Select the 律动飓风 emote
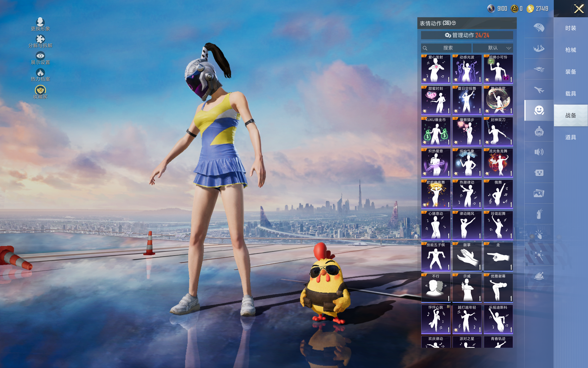This screenshot has width=588, height=368. (x=467, y=225)
